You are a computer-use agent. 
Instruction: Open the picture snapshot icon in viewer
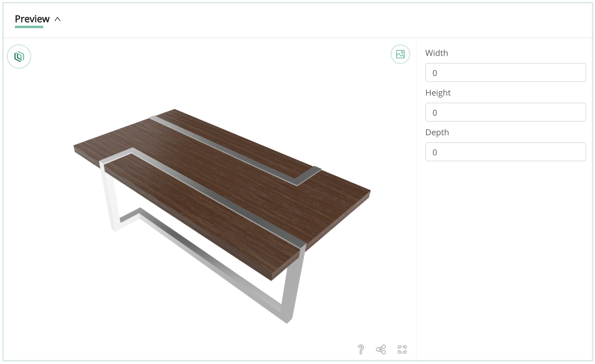[x=400, y=54]
